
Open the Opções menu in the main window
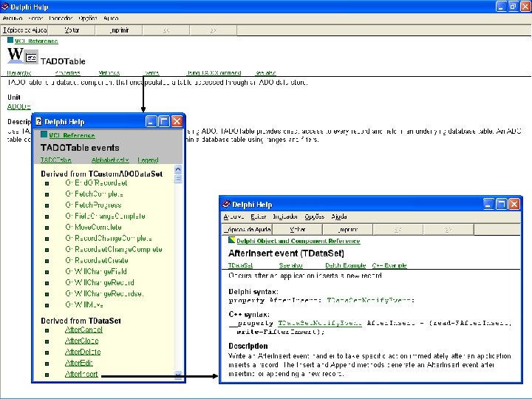tap(87, 18)
